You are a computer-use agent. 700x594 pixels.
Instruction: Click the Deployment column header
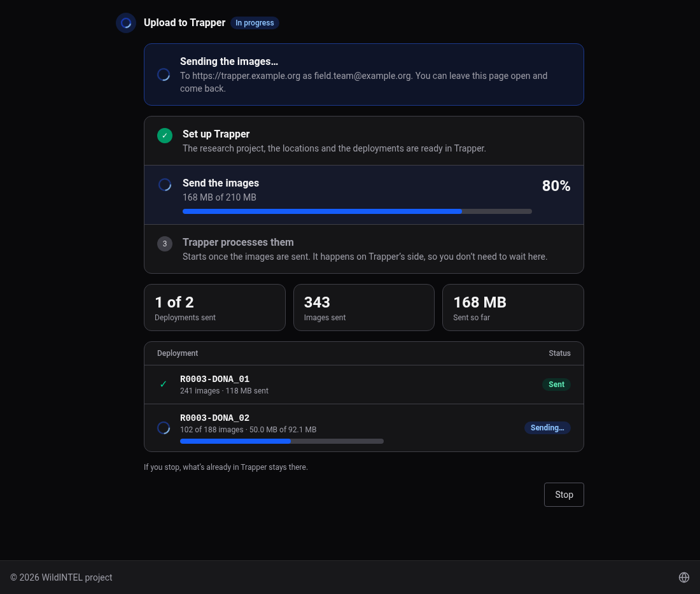[x=178, y=353]
